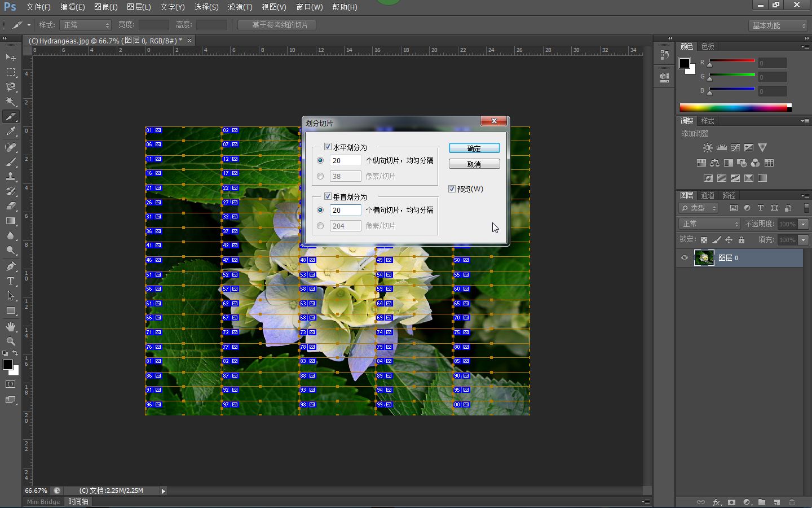812x508 pixels.
Task: Select the Slice tool in toolbox
Action: tap(11, 116)
